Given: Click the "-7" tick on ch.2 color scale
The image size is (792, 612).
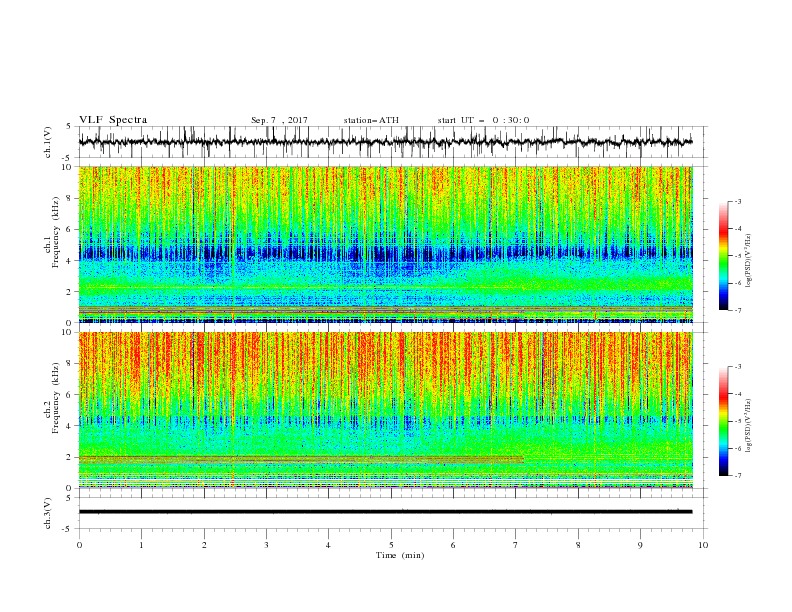Looking at the screenshot, I should (x=737, y=476).
